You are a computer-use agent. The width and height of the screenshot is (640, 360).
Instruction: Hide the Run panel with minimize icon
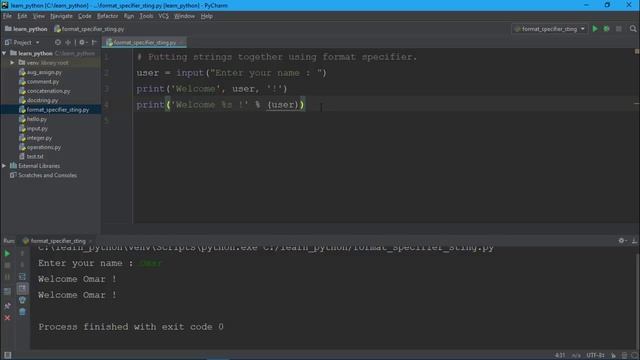pos(634,241)
